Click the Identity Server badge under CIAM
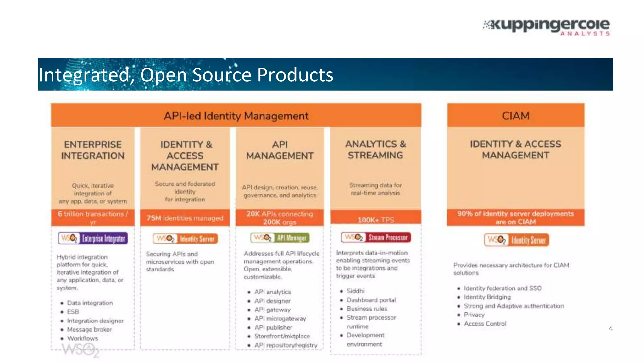This screenshot has height=362, width=644. pyautogui.click(x=516, y=240)
